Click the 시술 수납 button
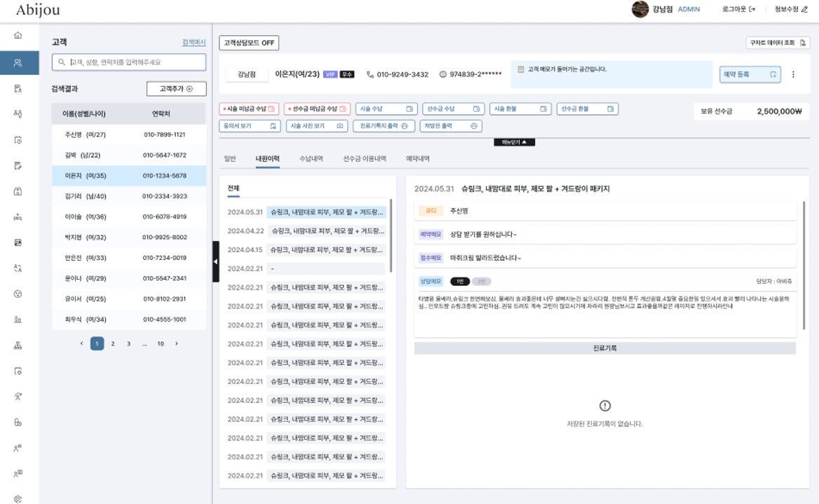Image resolution: width=819 pixels, height=504 pixels. [x=386, y=109]
